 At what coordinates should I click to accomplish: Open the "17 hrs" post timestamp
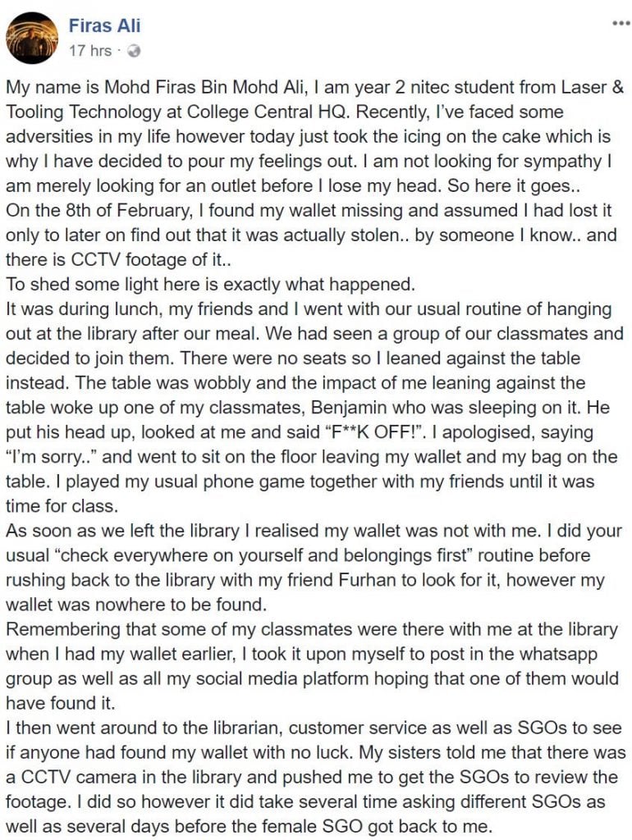point(90,51)
